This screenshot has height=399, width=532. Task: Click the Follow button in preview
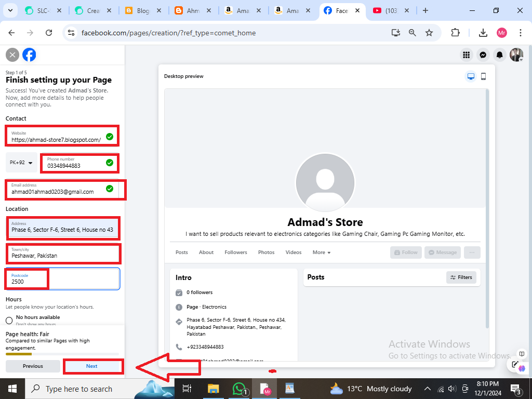coord(406,252)
